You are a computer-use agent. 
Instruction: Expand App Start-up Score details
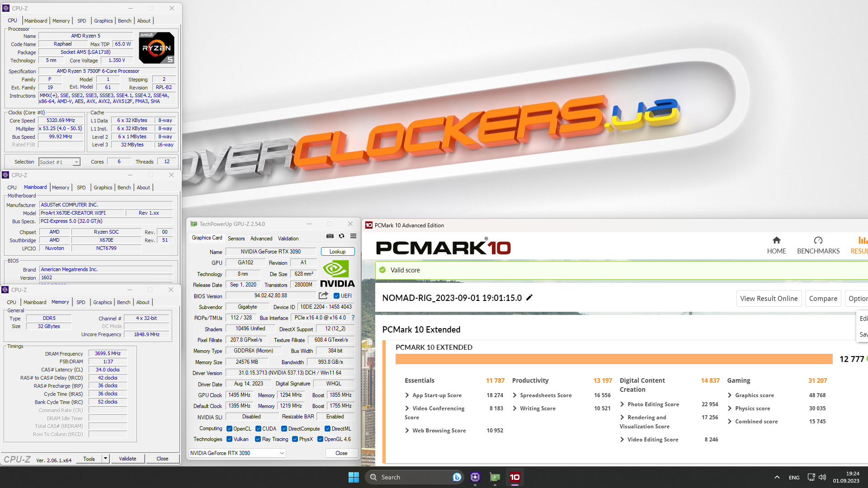click(407, 395)
